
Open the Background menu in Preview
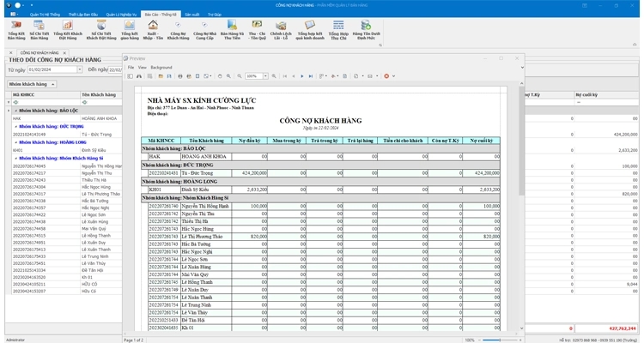161,67
